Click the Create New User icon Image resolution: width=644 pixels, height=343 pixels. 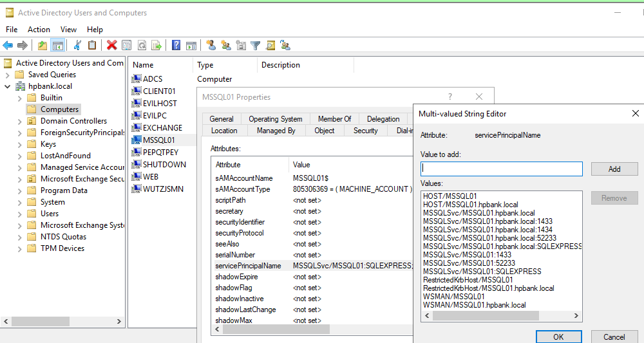click(x=211, y=45)
